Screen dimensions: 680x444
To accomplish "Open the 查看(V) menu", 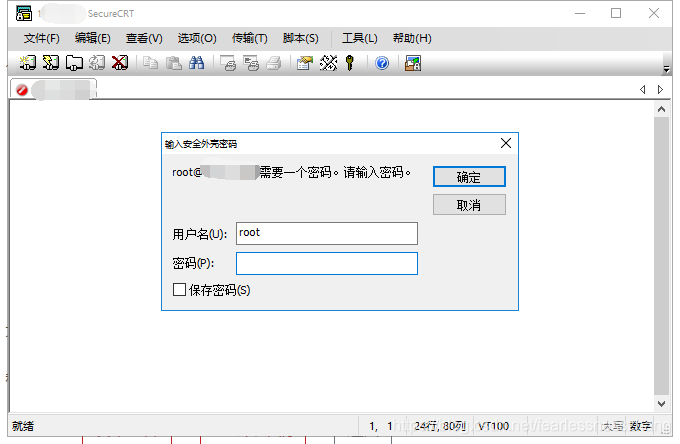I will click(x=144, y=38).
